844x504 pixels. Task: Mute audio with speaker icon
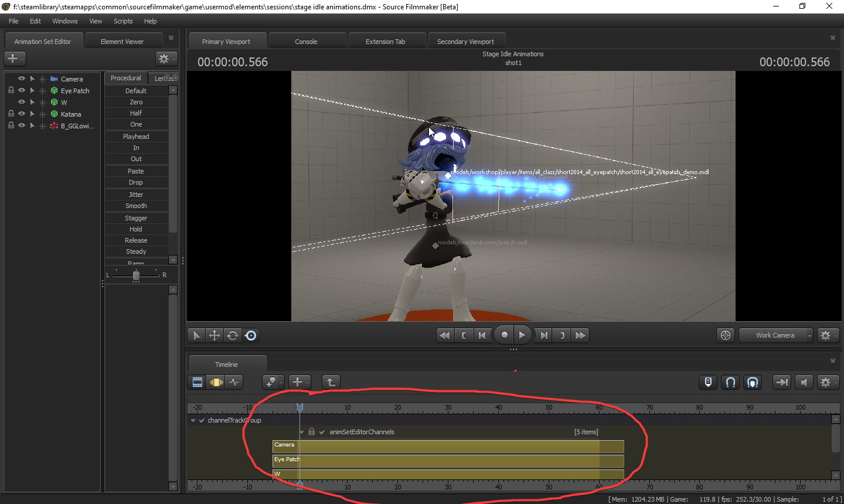point(804,382)
